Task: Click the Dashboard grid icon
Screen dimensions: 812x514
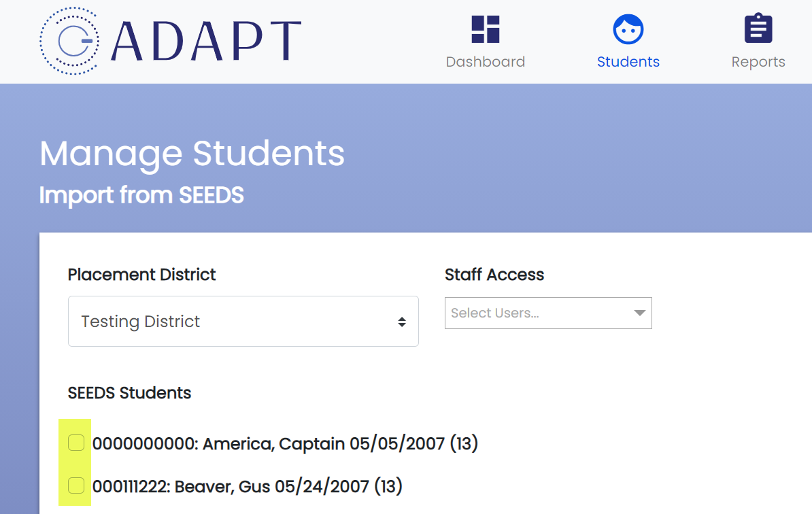Action: pos(486,29)
